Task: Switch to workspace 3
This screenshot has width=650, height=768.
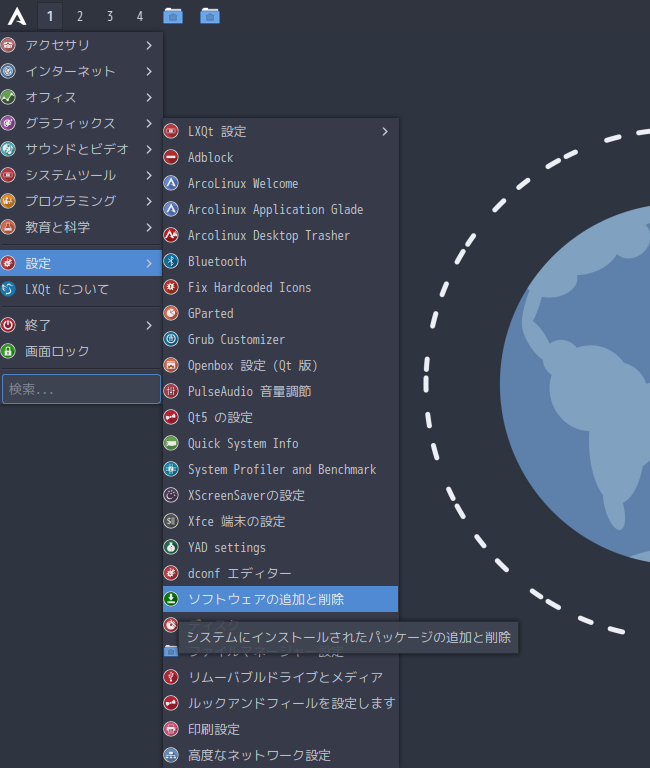Action: point(110,16)
